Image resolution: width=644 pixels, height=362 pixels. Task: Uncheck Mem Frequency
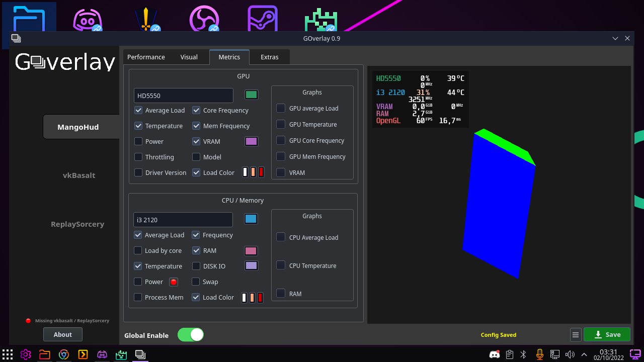pos(196,126)
